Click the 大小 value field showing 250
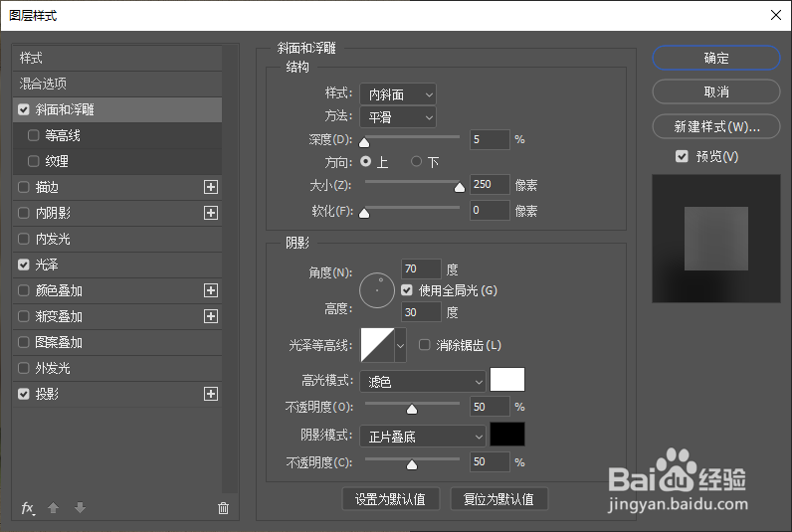 pyautogui.click(x=490, y=184)
